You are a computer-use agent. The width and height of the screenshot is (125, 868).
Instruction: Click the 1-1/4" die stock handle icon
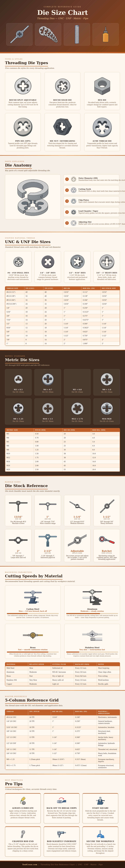point(77,506)
